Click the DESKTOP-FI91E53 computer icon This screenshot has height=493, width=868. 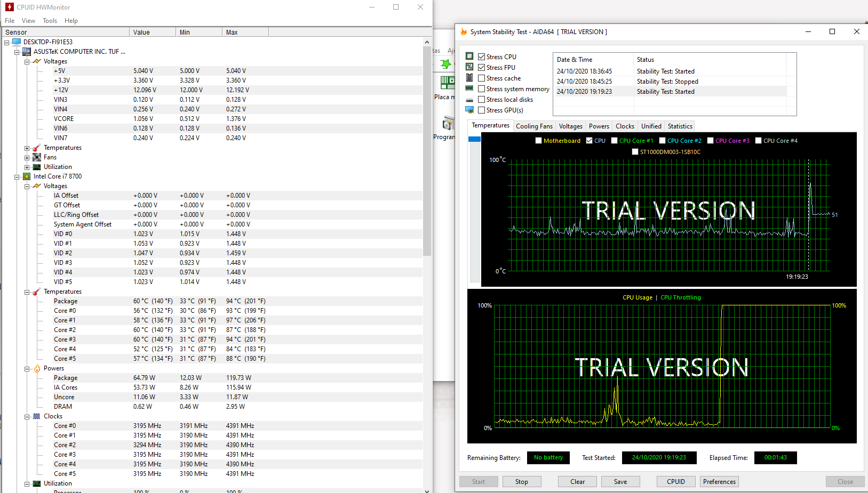17,42
